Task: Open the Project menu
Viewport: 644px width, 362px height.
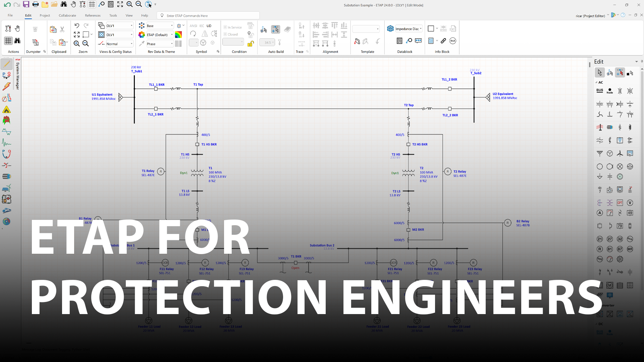Action: pyautogui.click(x=45, y=15)
